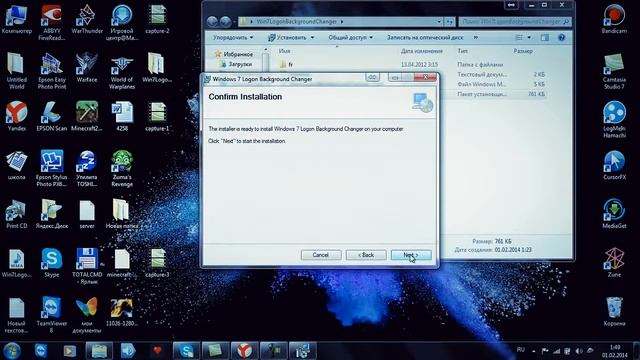
Task: Click the Explorer back navigation arrow
Action: coord(212,21)
